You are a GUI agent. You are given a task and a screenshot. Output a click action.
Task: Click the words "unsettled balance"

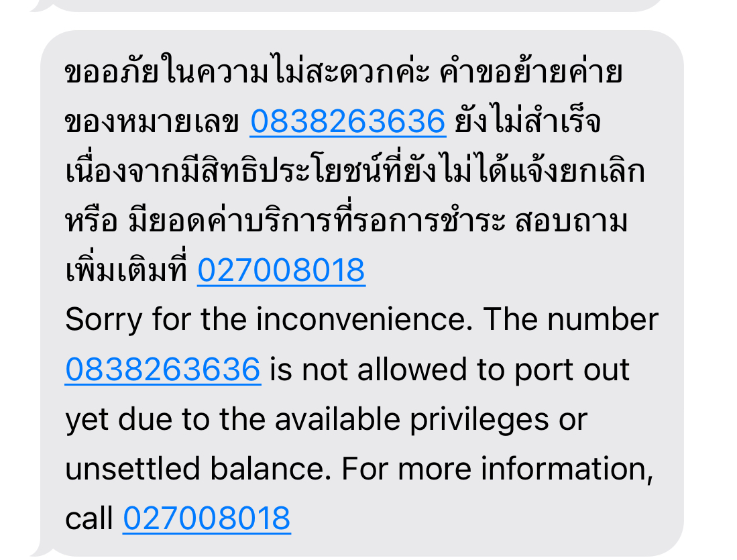coord(194,469)
